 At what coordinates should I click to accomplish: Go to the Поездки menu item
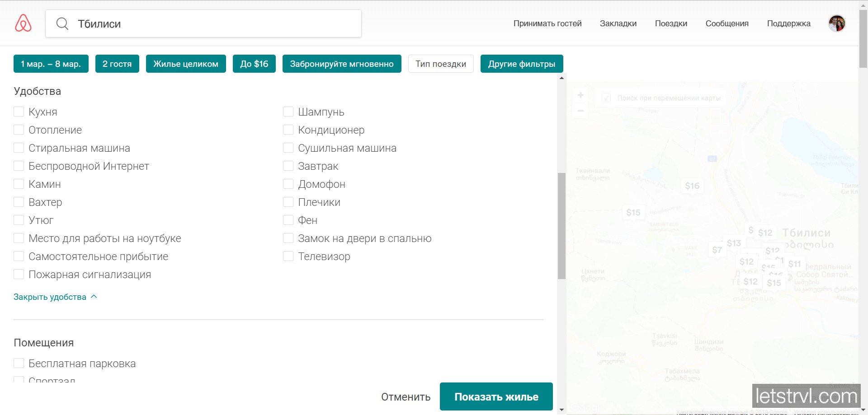click(x=671, y=23)
